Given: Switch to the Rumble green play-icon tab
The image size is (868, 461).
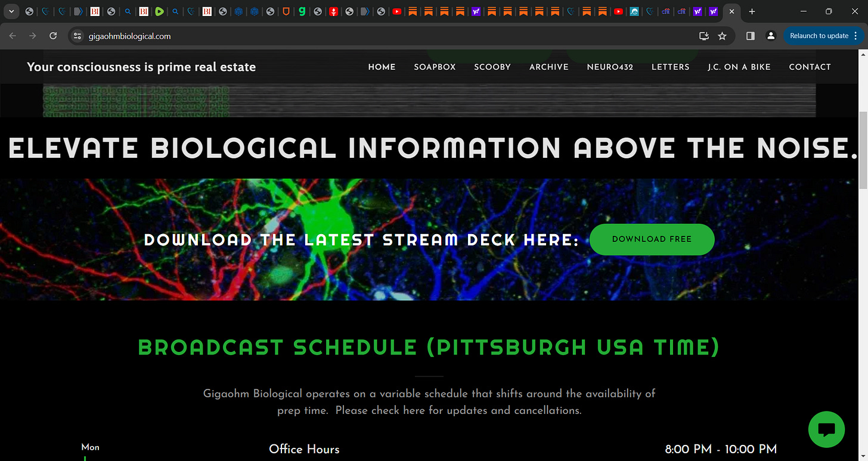Looking at the screenshot, I should click(x=159, y=11).
